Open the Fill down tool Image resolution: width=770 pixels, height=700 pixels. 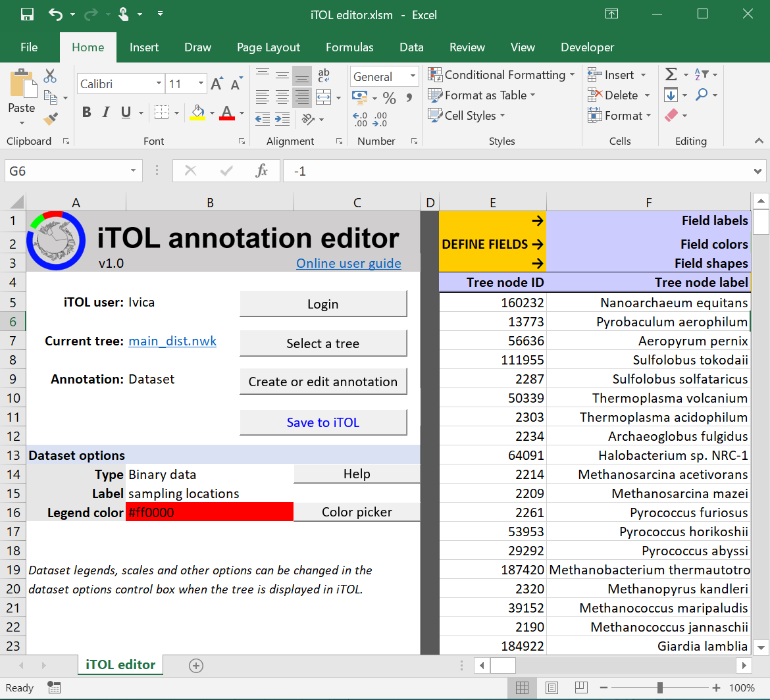click(x=671, y=95)
